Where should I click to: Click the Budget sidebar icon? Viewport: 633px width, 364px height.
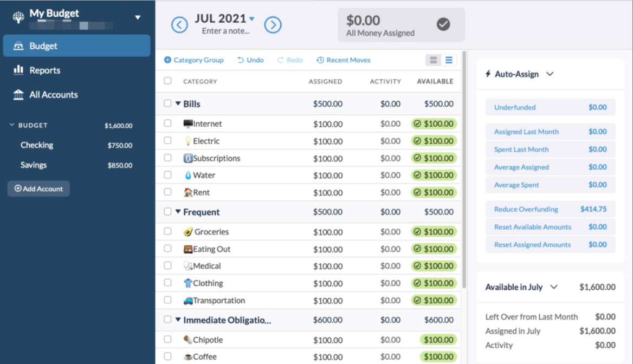[x=18, y=46]
